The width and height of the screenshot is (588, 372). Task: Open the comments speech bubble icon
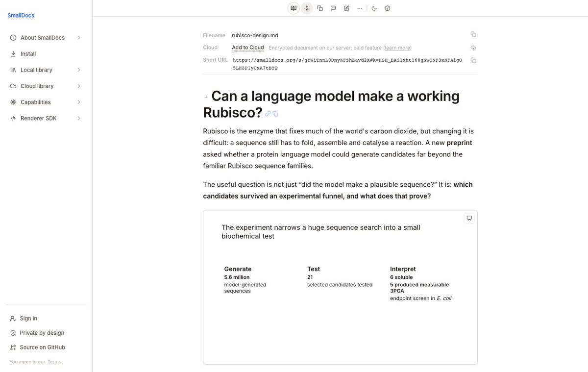tap(333, 8)
